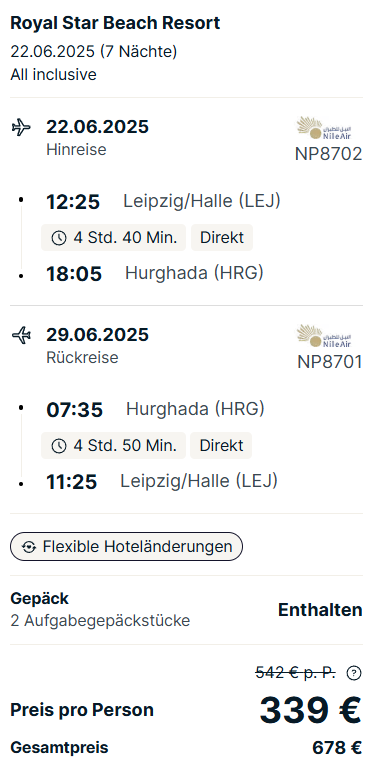Click the flight number NP8701

tap(330, 362)
